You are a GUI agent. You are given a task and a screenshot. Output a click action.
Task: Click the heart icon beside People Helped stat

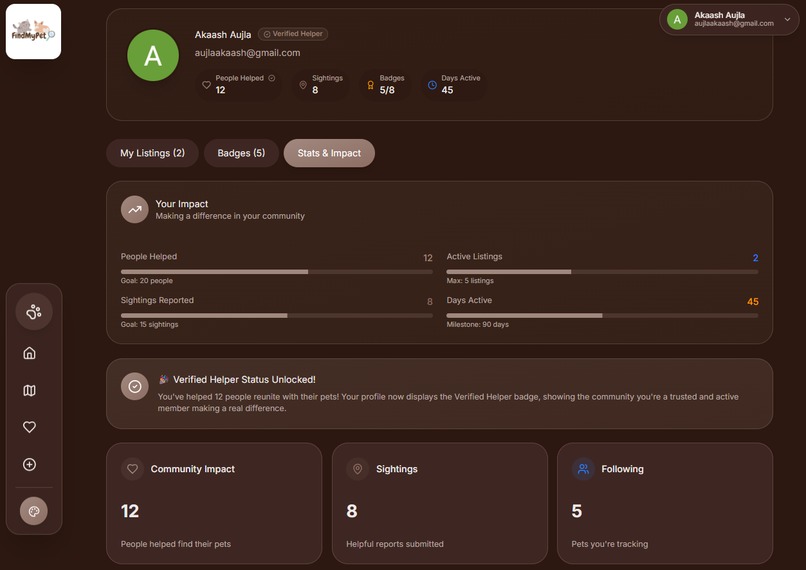[206, 85]
